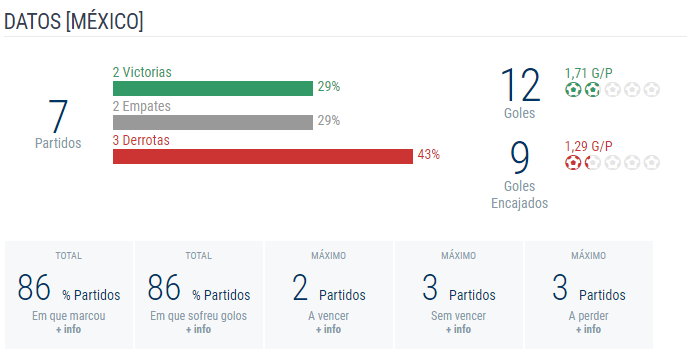Select the 12 Goles statistic
This screenshot has width=687, height=361.
520,93
